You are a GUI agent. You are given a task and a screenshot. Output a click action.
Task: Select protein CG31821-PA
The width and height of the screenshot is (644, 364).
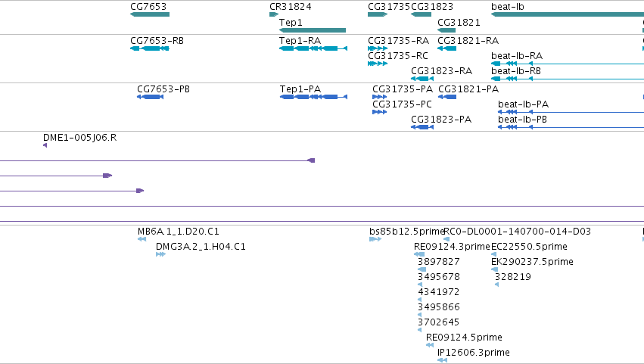(447, 97)
